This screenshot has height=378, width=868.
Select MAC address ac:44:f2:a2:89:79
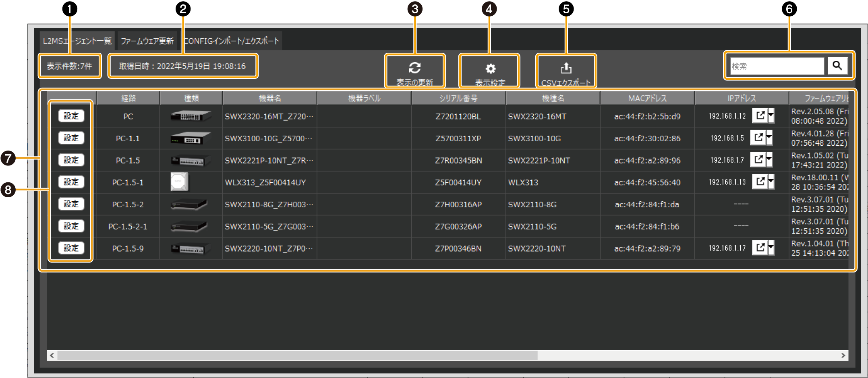click(x=647, y=248)
